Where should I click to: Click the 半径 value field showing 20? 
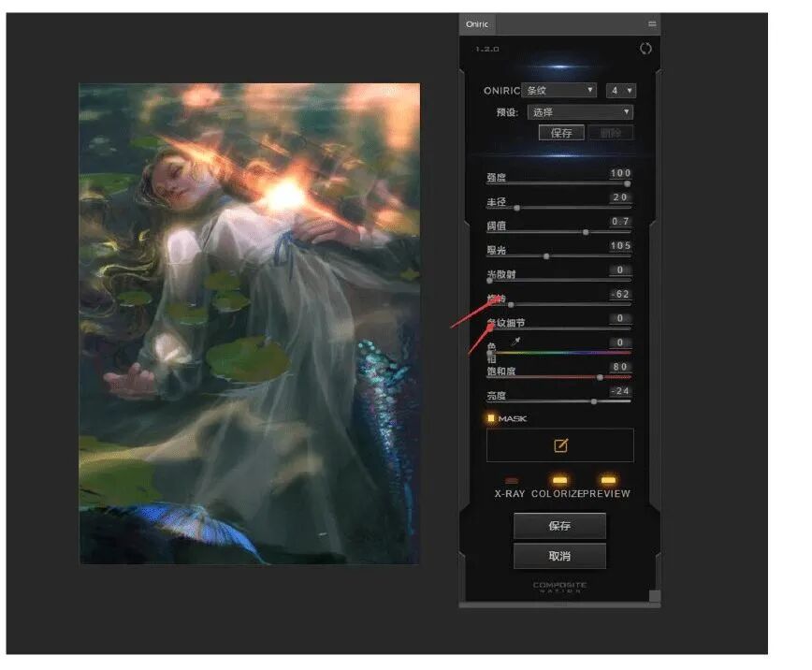[x=620, y=197]
